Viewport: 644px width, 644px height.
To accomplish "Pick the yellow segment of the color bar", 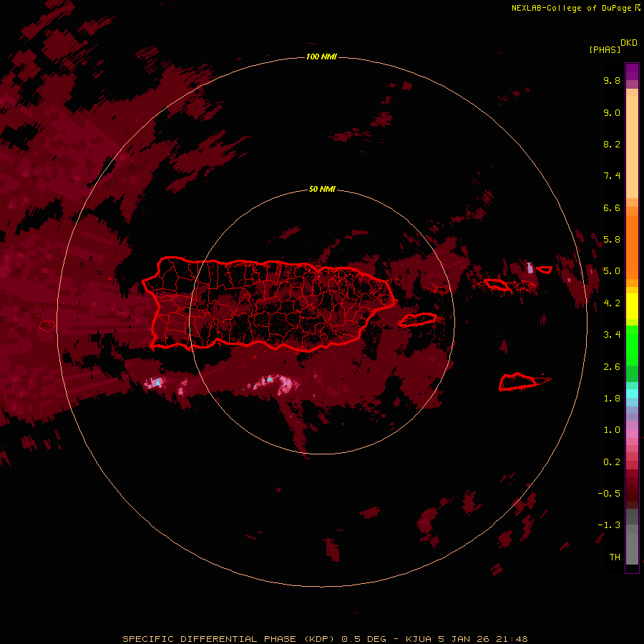I will (x=632, y=306).
